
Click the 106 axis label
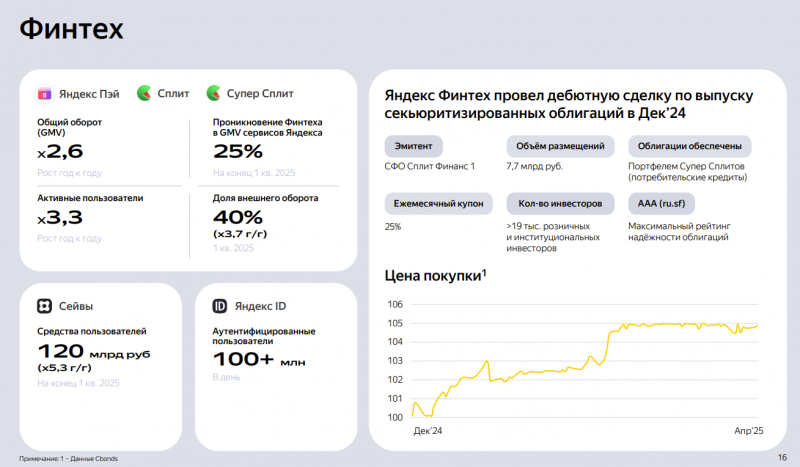pos(395,305)
